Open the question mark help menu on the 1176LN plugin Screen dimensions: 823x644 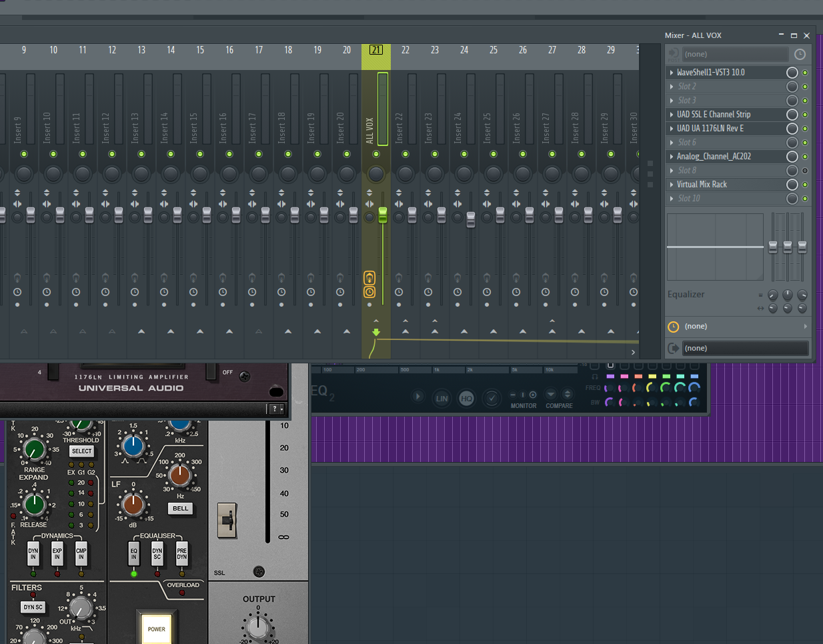[276, 409]
